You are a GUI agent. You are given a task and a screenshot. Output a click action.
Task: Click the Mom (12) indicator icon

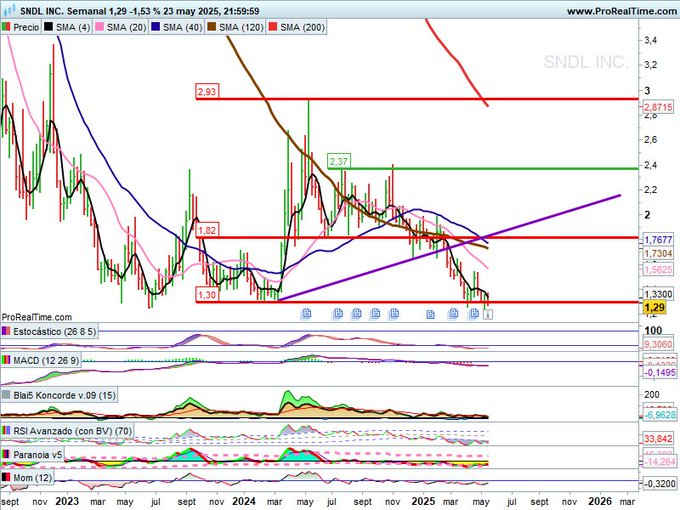pos(6,477)
